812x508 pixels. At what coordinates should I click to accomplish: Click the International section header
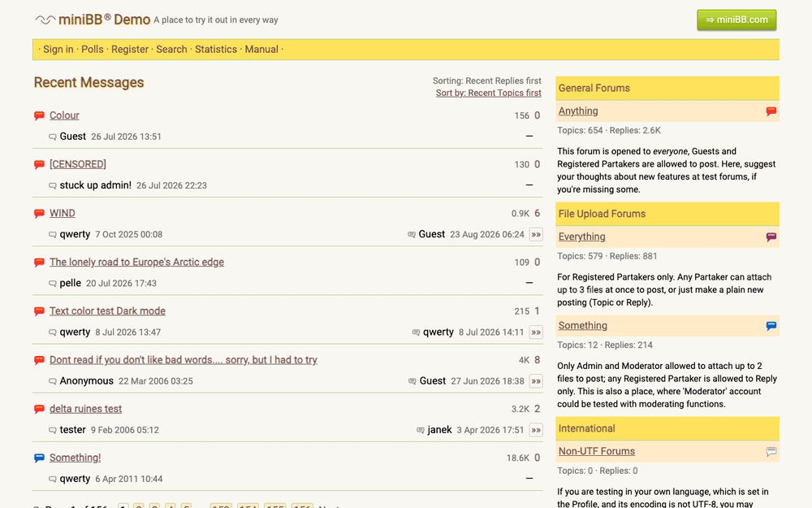(667, 428)
